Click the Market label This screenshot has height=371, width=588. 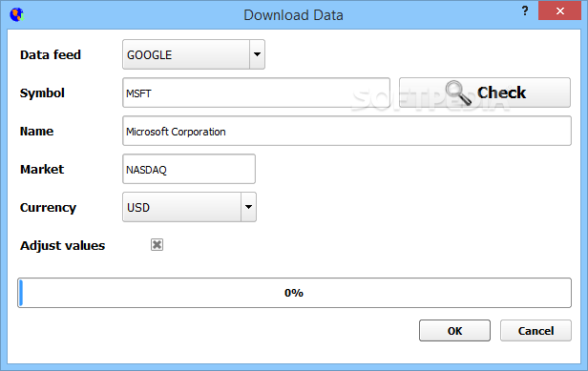coord(42,169)
